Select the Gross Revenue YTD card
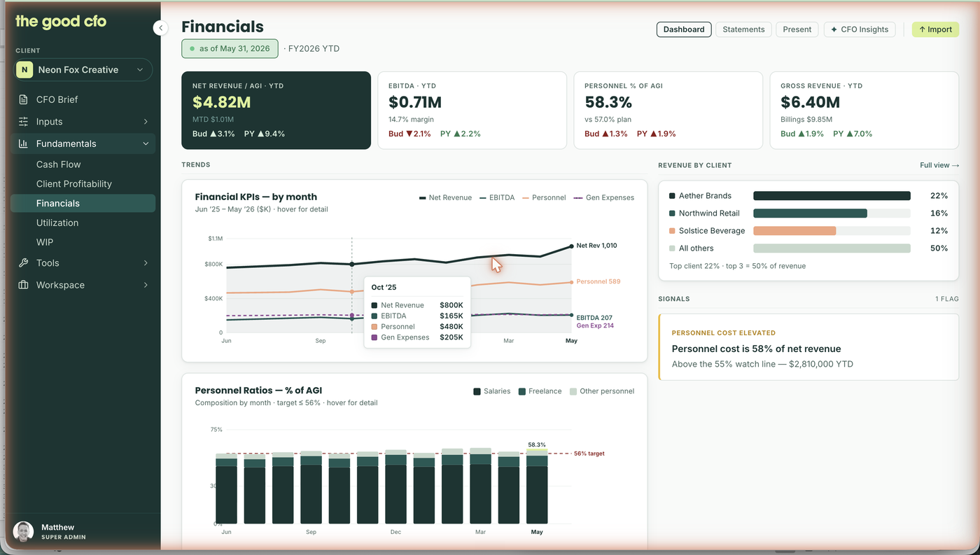 [x=864, y=110]
